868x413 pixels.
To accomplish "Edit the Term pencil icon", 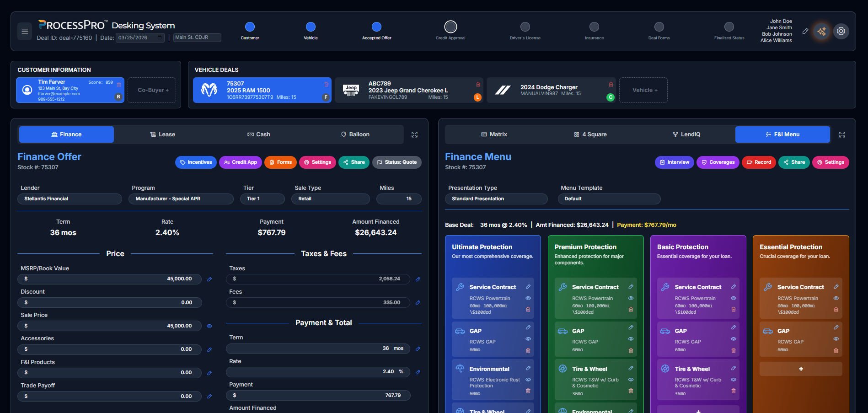I will 418,349.
